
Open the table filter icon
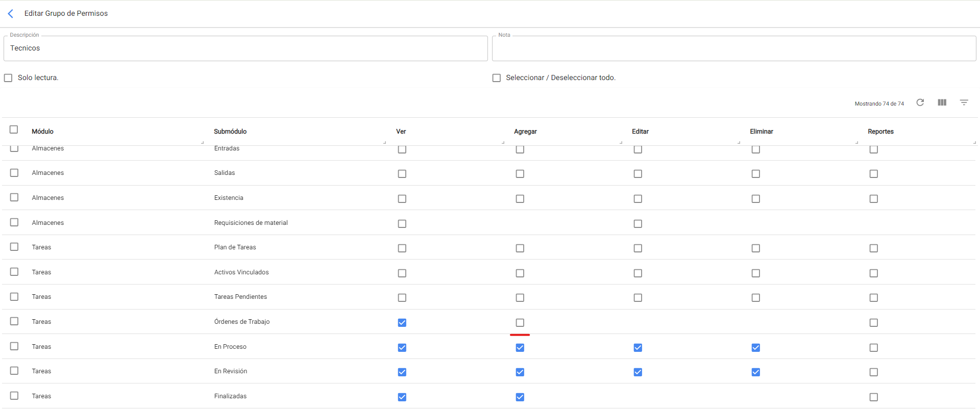964,102
